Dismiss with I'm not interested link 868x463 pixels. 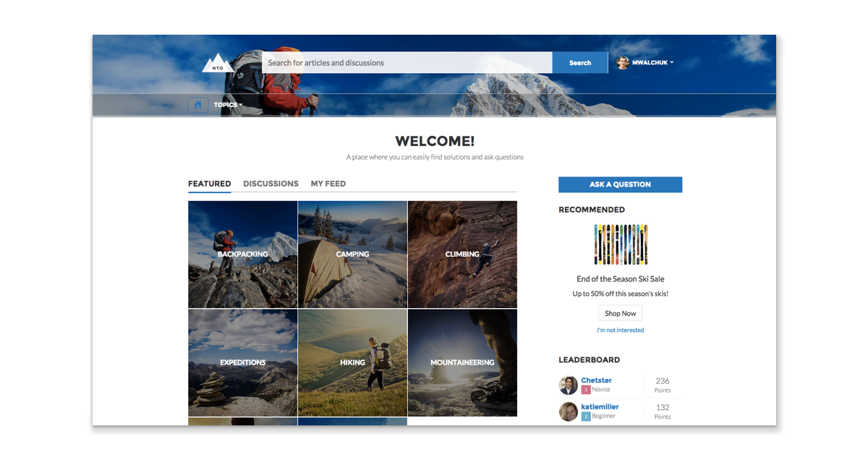coord(621,331)
